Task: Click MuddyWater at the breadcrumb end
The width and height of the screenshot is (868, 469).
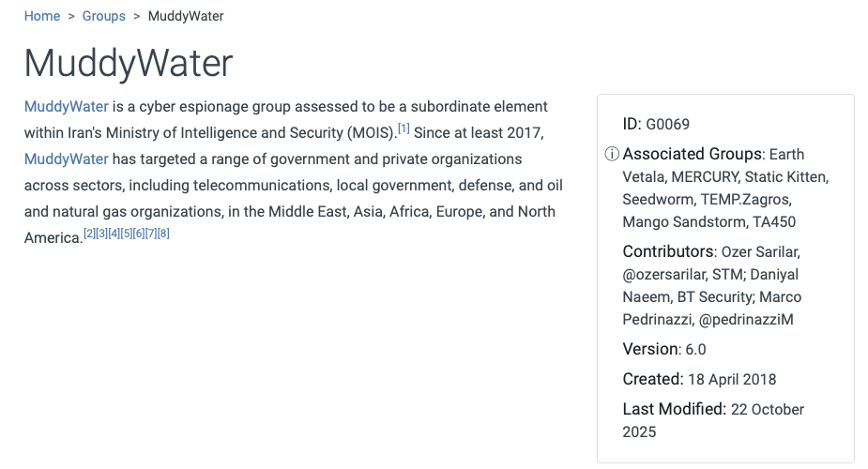Action: (x=186, y=16)
